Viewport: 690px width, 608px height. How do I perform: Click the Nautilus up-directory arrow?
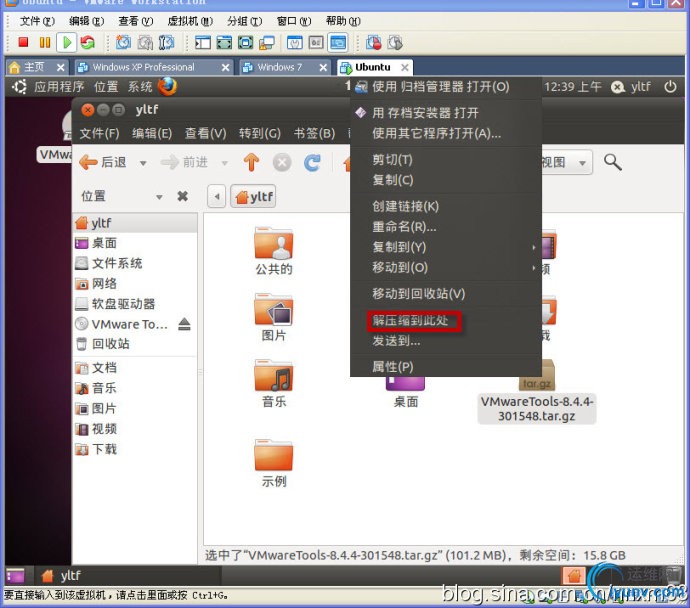coord(251,162)
